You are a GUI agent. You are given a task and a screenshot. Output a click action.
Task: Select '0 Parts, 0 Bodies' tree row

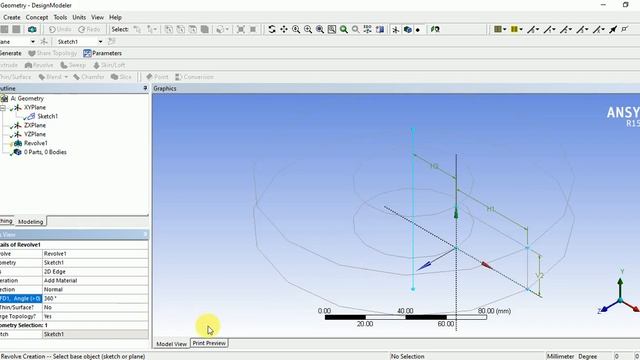pos(45,152)
